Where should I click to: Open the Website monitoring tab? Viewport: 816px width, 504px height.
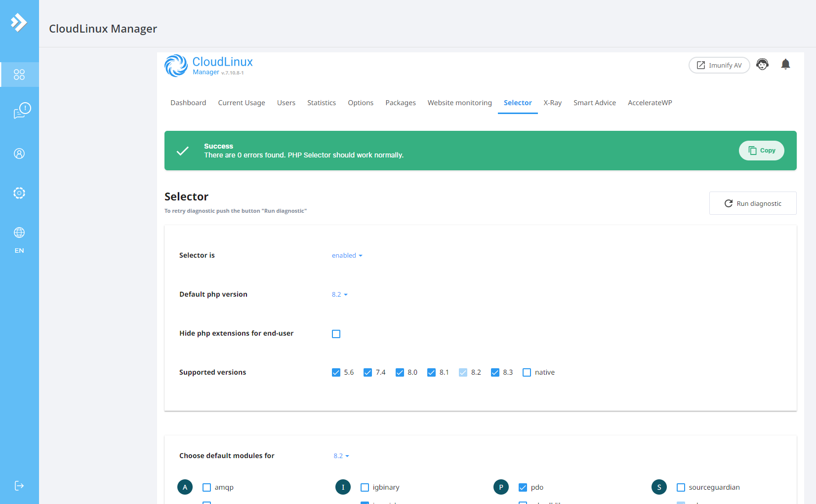click(460, 103)
